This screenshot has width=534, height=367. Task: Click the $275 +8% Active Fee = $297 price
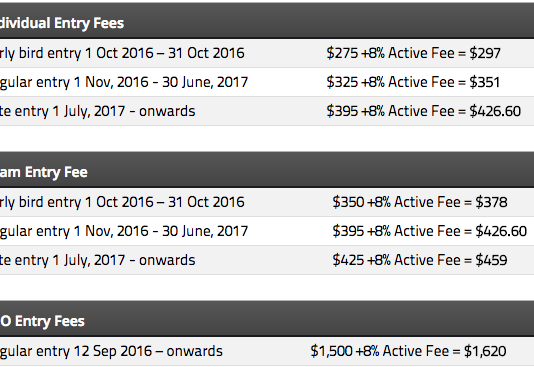point(413,53)
